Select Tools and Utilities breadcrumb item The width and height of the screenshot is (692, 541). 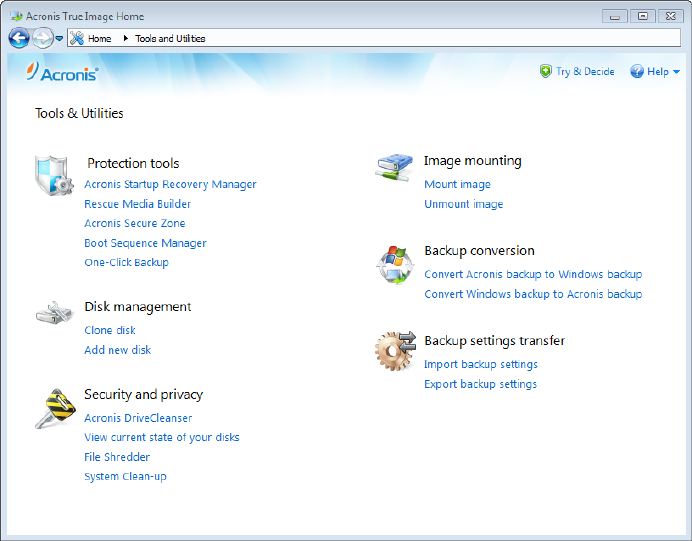pos(170,38)
